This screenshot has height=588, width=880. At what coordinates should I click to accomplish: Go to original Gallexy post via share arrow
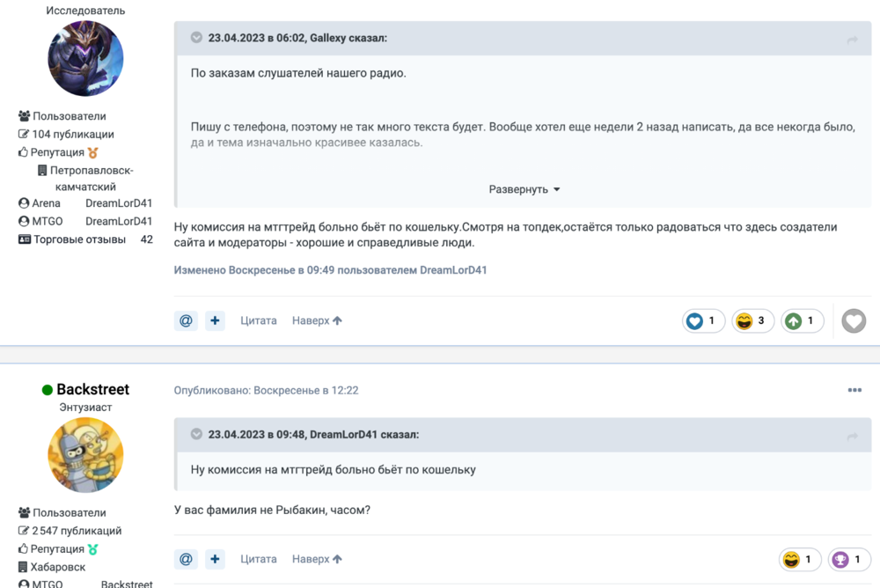(x=852, y=40)
